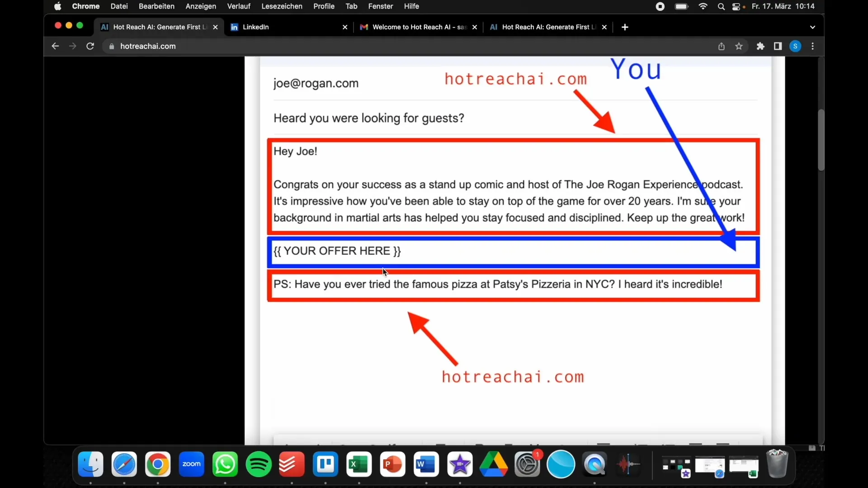Click the Hey Joe! greeting
Screen dimensions: 868x488
point(295,151)
